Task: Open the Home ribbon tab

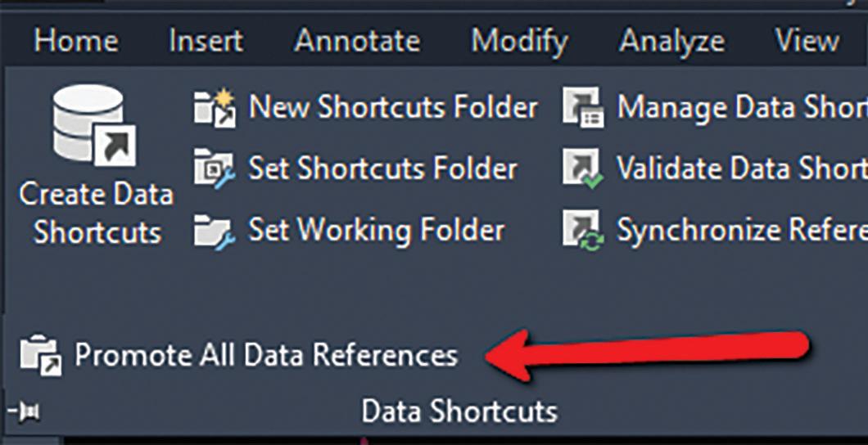Action: pos(76,42)
